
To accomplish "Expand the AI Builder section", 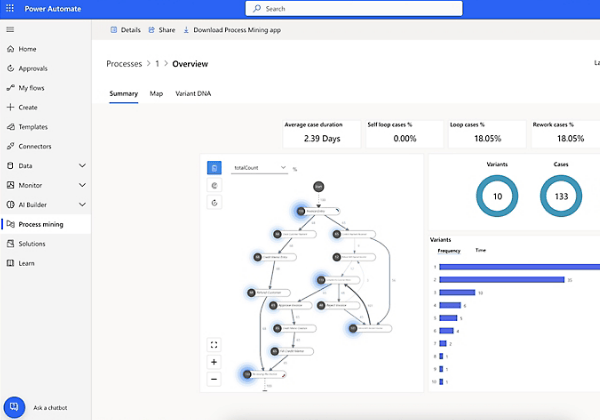I will point(82,205).
